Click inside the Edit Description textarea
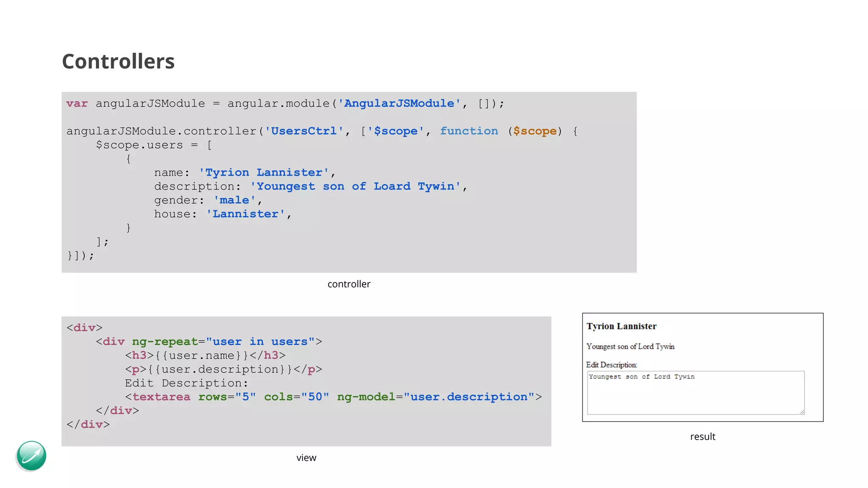868x488 pixels. click(x=696, y=393)
